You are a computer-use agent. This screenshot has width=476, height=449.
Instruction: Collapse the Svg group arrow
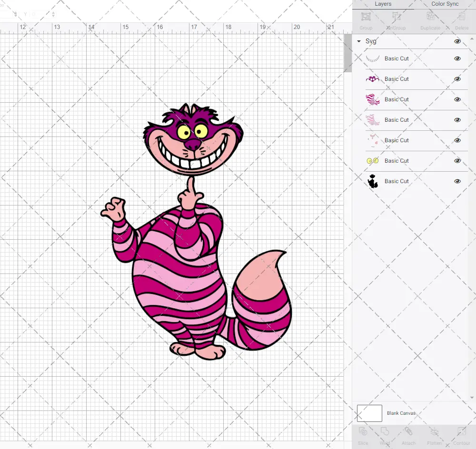359,41
